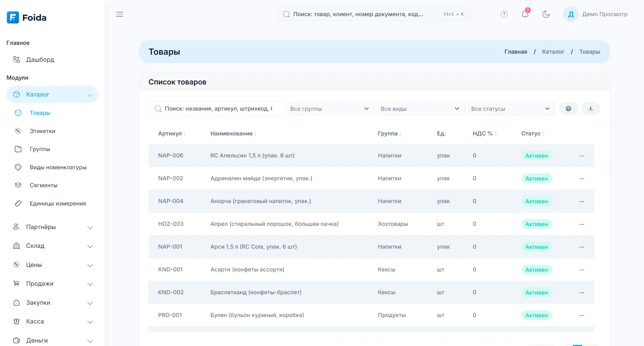The width and height of the screenshot is (644, 346).
Task: Open the Все виды dropdown
Action: (421, 109)
